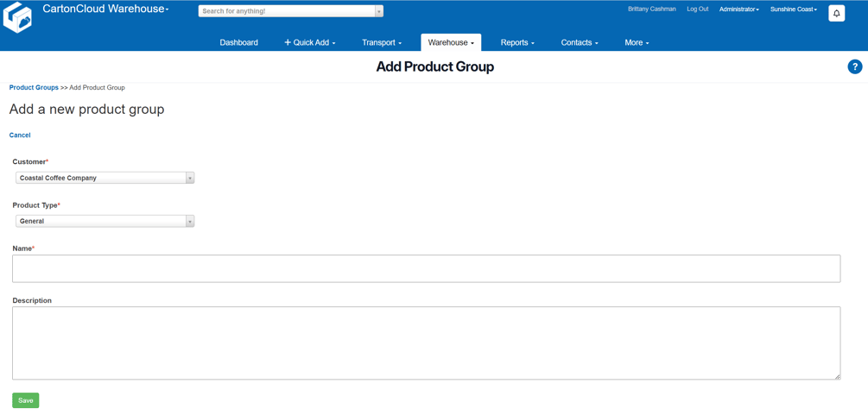
Task: Click the 'Add Product Group' page heading
Action: [x=435, y=67]
